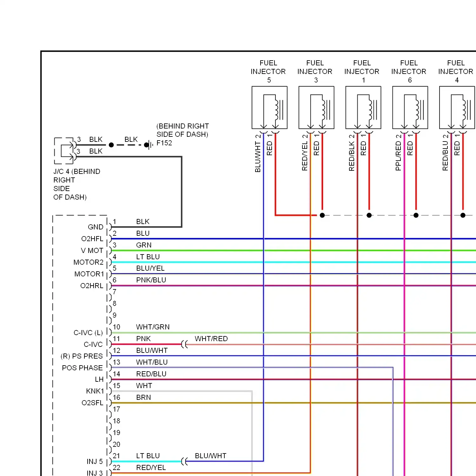Viewport: 476px width, 476px height.
Task: Click the J/C 4 (BEHIND RIGHT SIDE OF DASH) label
Action: point(77,184)
